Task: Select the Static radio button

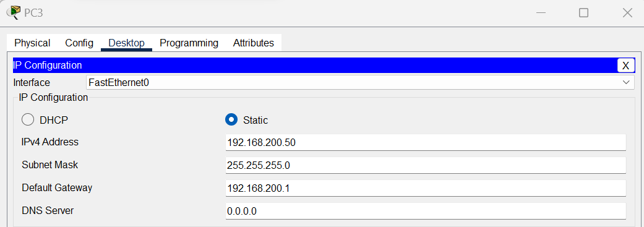Action: pos(231,120)
